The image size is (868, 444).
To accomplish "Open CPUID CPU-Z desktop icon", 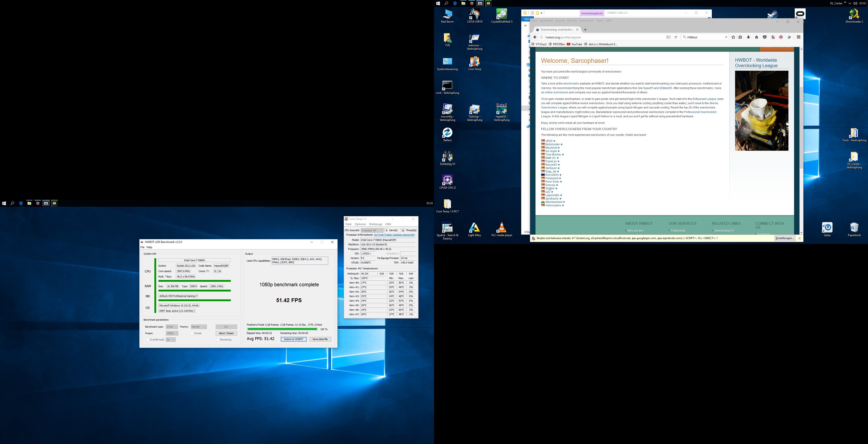I will pyautogui.click(x=448, y=182).
